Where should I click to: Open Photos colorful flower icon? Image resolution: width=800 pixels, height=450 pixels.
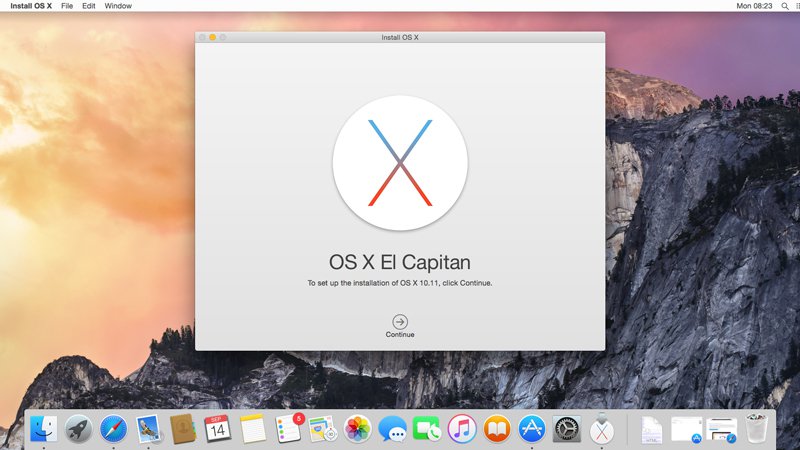point(357,429)
